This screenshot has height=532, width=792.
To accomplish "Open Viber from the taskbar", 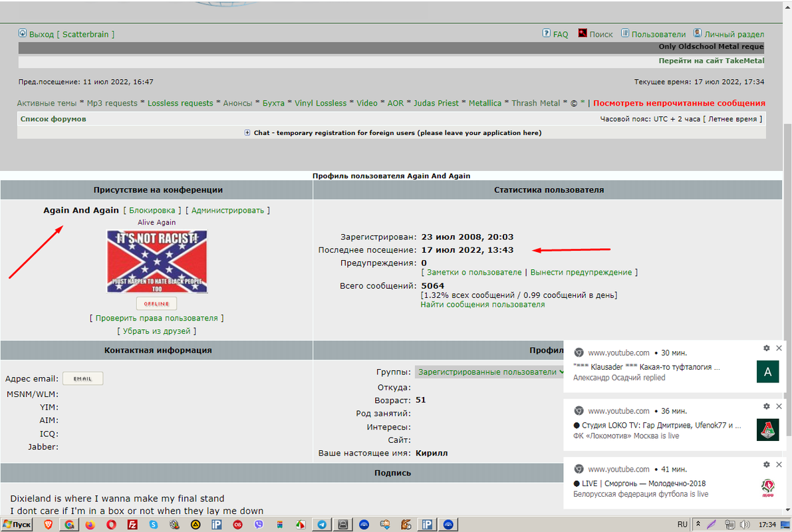I will click(x=259, y=525).
